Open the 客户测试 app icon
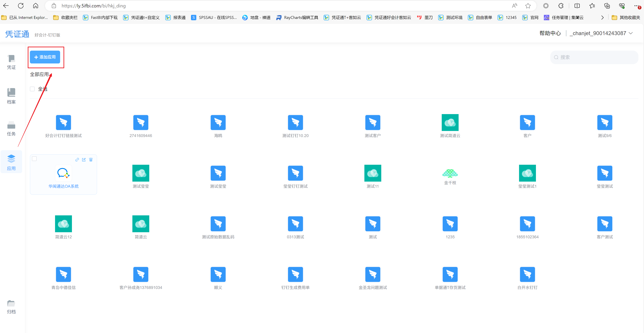This screenshot has width=644, height=333. pos(604,224)
